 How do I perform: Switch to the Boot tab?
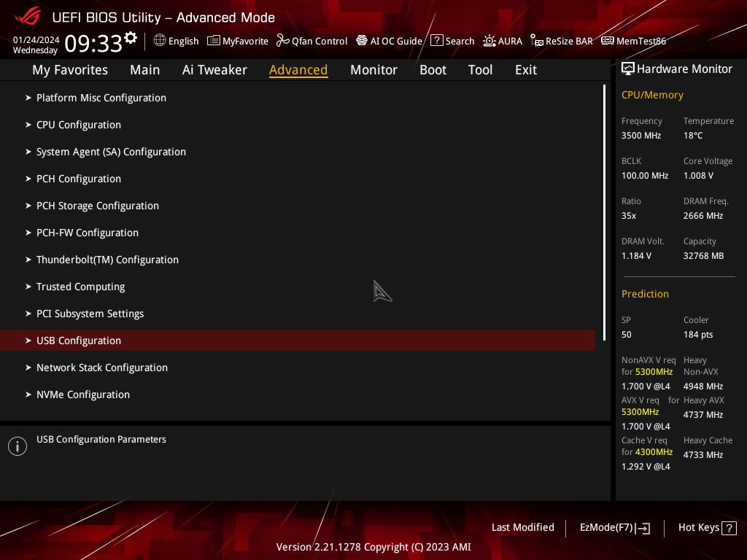[433, 70]
